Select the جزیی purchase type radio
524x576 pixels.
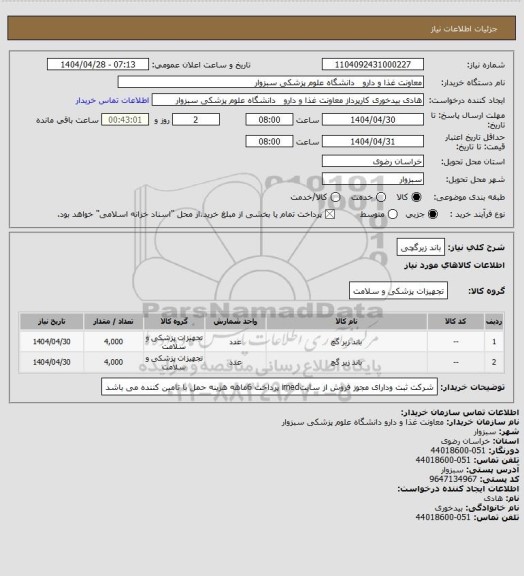[433, 214]
